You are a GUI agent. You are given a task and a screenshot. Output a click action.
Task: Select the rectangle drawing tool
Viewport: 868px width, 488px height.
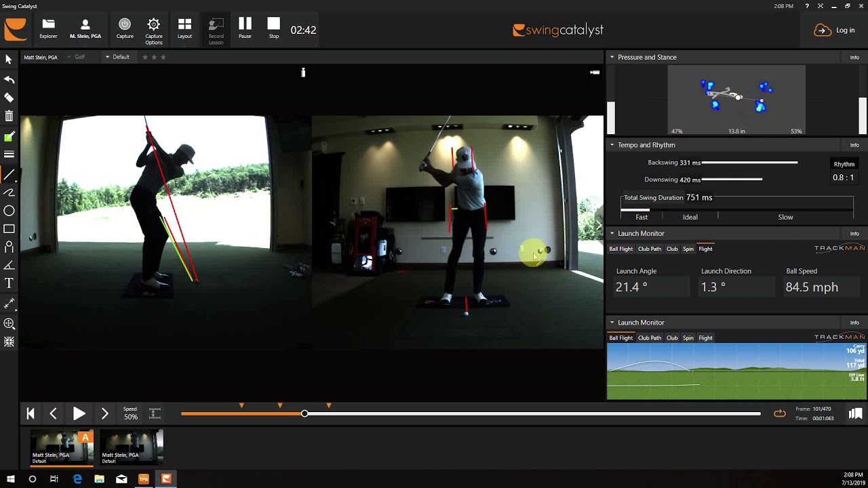click(9, 229)
